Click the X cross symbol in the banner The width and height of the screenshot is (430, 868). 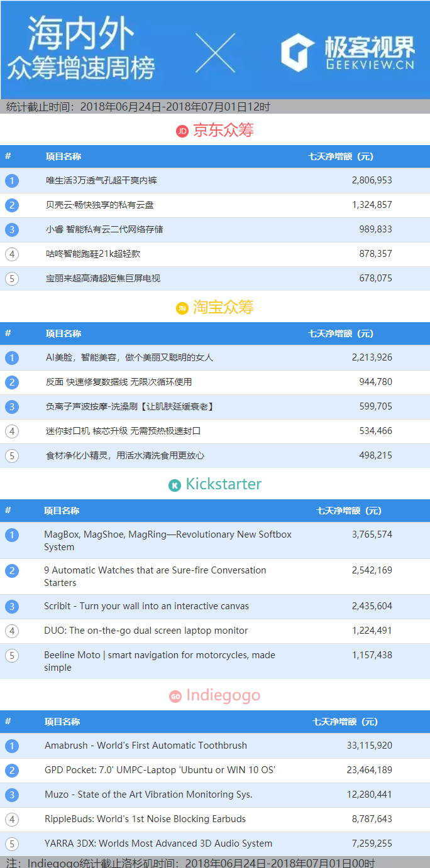click(215, 53)
